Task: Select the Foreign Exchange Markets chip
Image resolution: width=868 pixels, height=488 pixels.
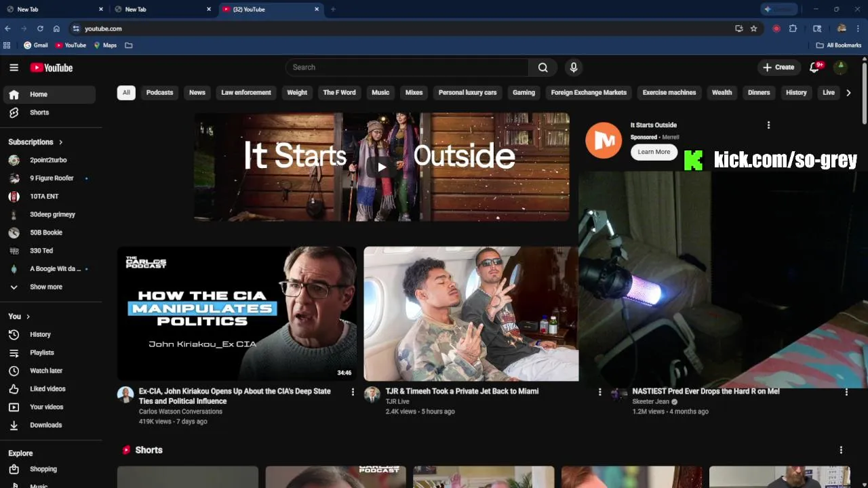Action: (x=589, y=92)
